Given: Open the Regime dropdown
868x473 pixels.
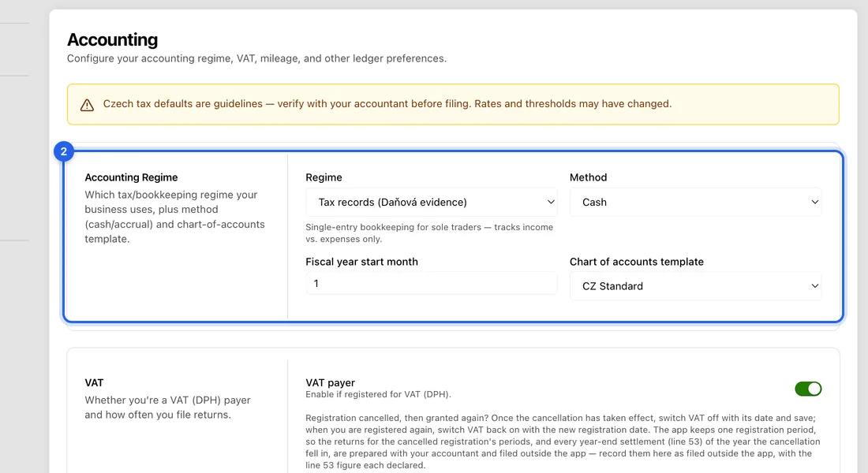Looking at the screenshot, I should click(431, 202).
